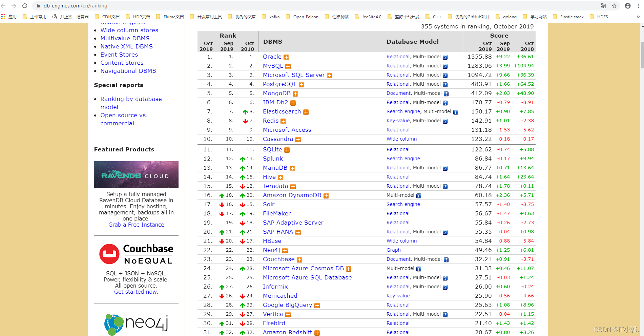
Task: Click plus icon beside Google BigQuery
Action: click(317, 306)
